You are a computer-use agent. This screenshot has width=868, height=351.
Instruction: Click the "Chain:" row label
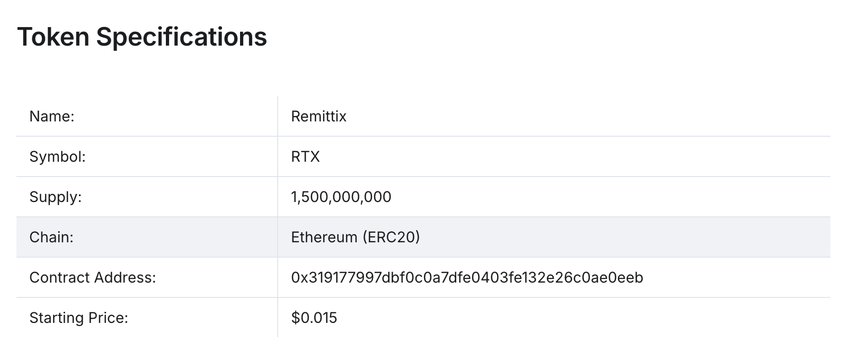[x=51, y=237]
